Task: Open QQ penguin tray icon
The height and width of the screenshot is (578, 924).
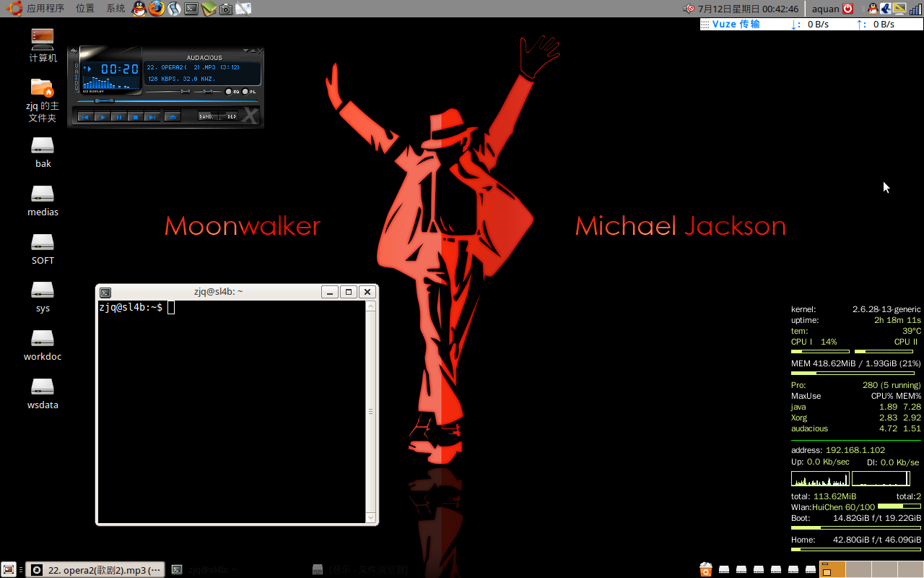Action: (x=873, y=9)
